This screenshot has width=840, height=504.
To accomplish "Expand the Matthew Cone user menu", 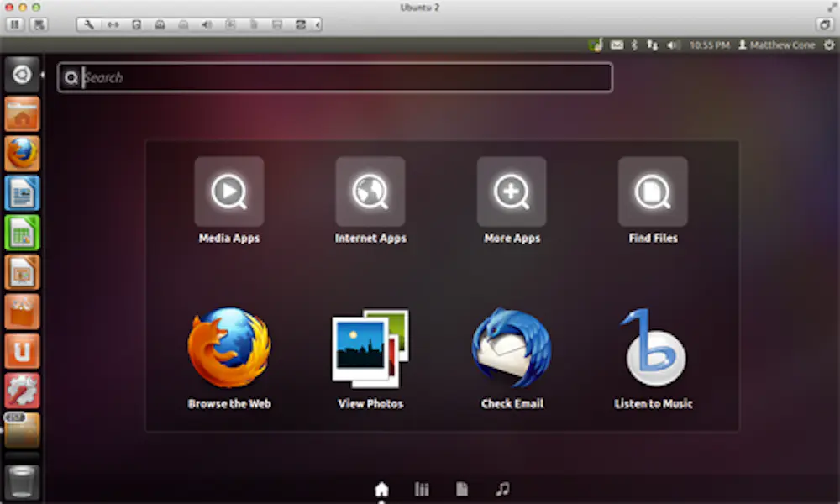I will point(775,45).
